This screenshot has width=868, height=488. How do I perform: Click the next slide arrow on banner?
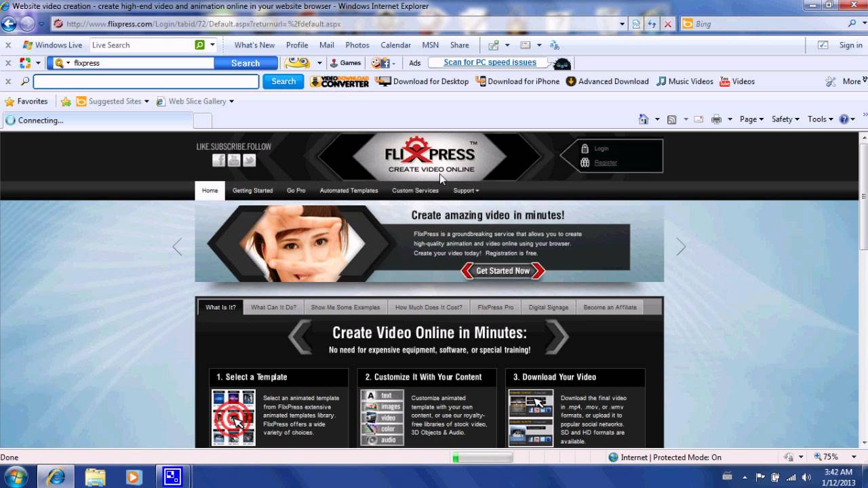pyautogui.click(x=681, y=247)
